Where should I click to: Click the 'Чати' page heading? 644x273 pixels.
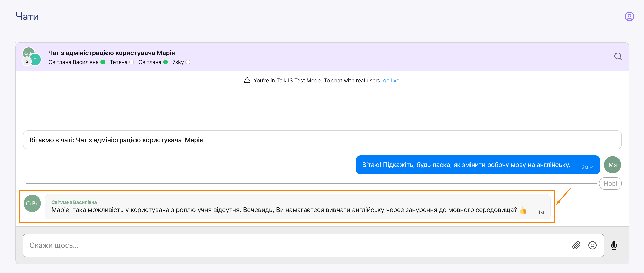pos(27,17)
